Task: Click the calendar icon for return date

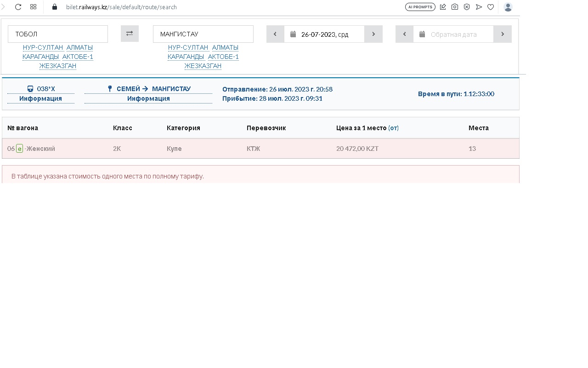Action: [422, 34]
